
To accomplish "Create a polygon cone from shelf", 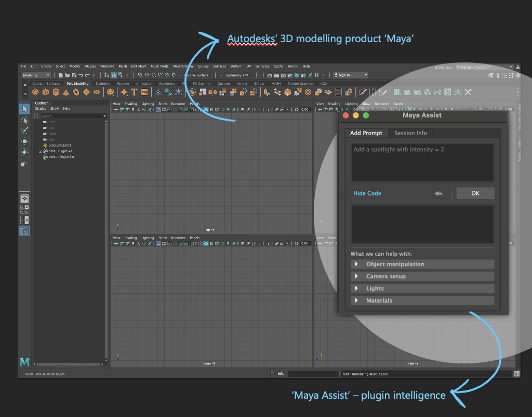I will point(66,92).
